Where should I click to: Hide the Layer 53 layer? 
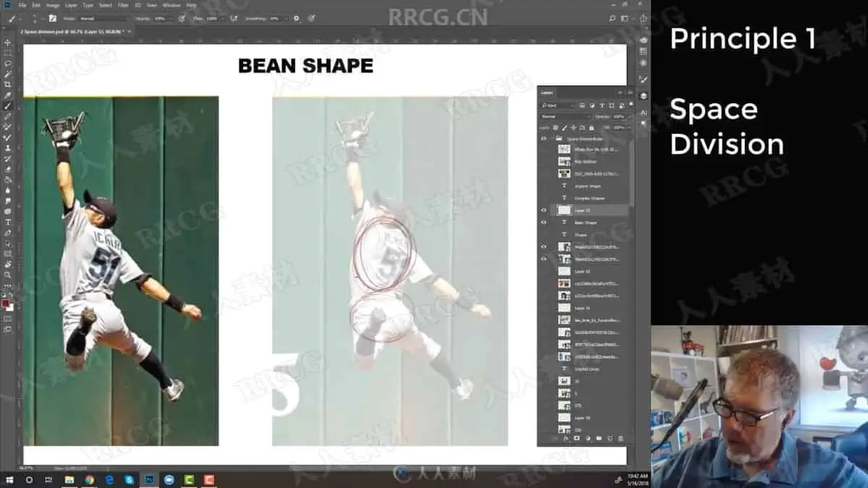tap(543, 210)
